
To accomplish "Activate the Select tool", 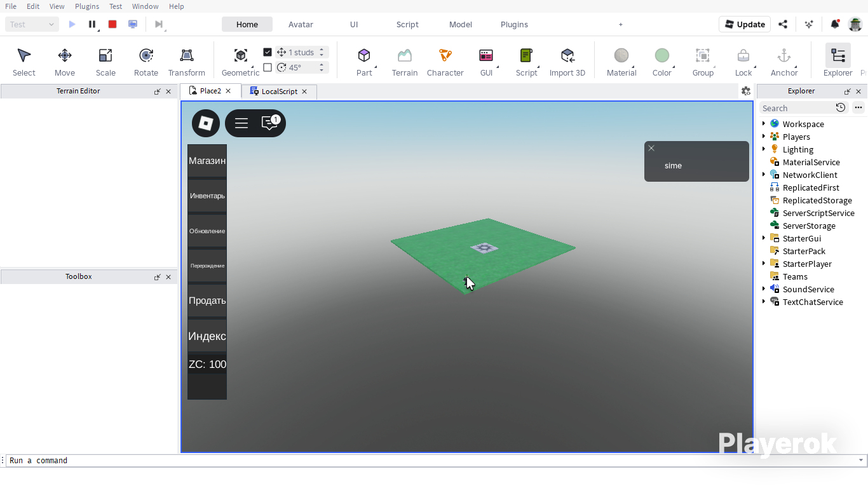I will 24,62.
